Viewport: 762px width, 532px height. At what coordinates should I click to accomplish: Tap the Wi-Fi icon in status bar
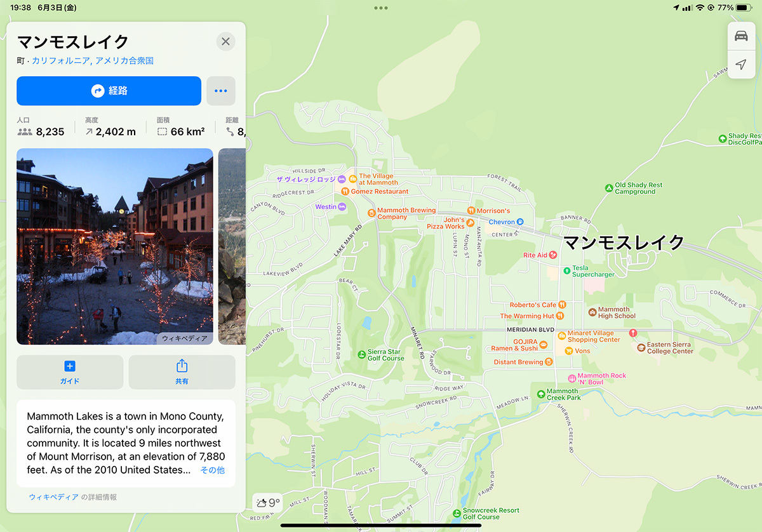pyautogui.click(x=700, y=8)
